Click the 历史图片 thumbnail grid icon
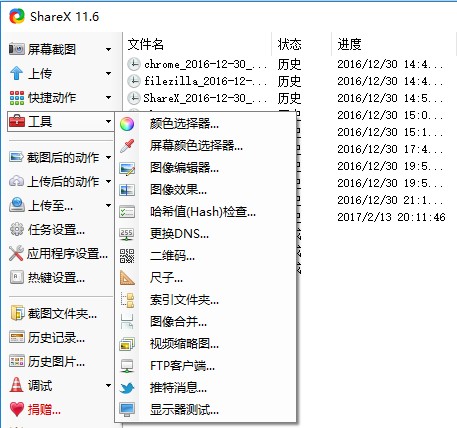 click(x=17, y=361)
